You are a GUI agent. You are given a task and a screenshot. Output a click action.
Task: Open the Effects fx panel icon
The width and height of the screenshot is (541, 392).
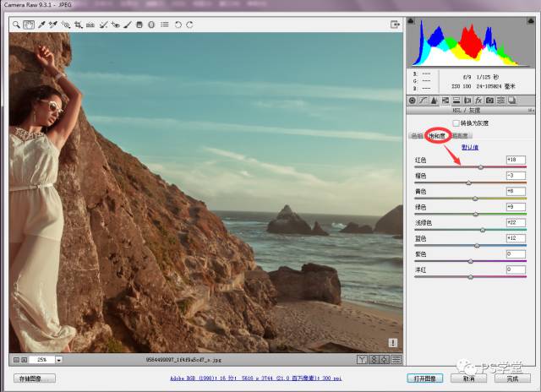click(478, 101)
